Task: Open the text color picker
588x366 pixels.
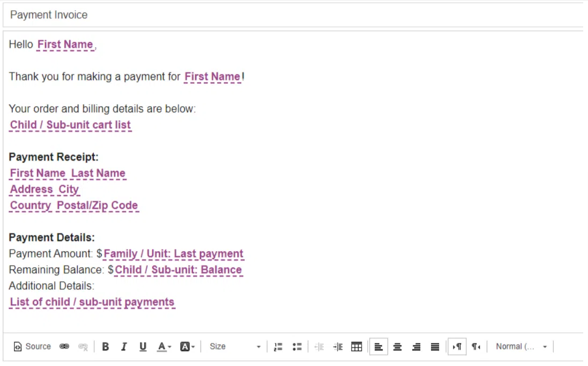Action: click(164, 347)
